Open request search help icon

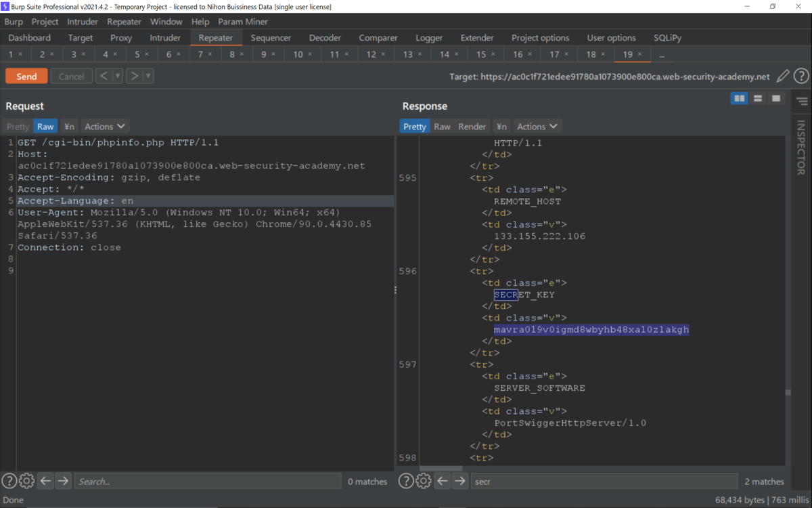coord(9,481)
